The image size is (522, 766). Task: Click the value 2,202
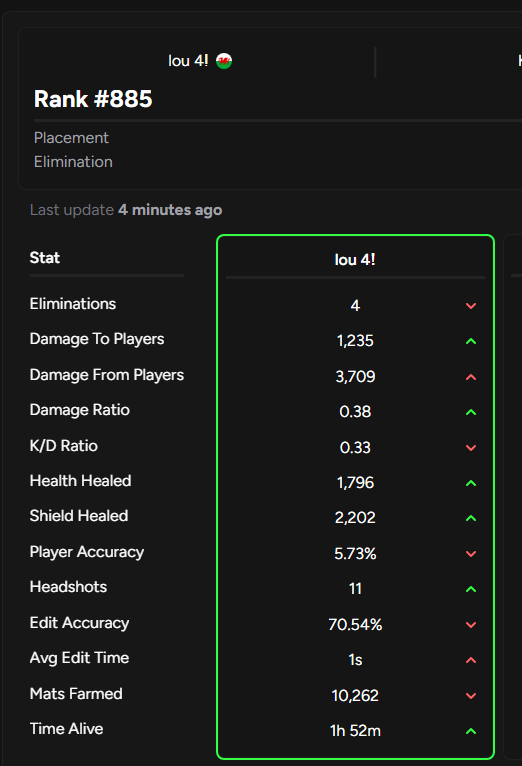tap(355, 518)
